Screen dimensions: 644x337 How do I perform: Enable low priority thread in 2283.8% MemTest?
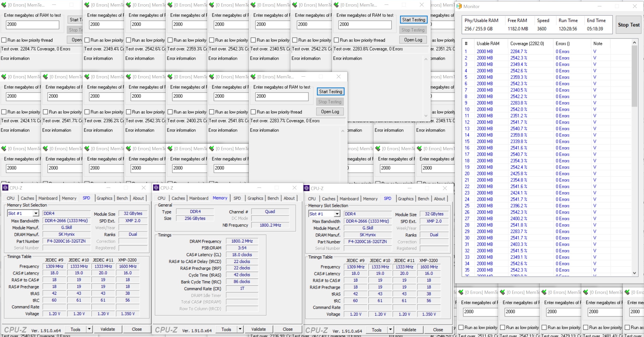click(x=336, y=40)
